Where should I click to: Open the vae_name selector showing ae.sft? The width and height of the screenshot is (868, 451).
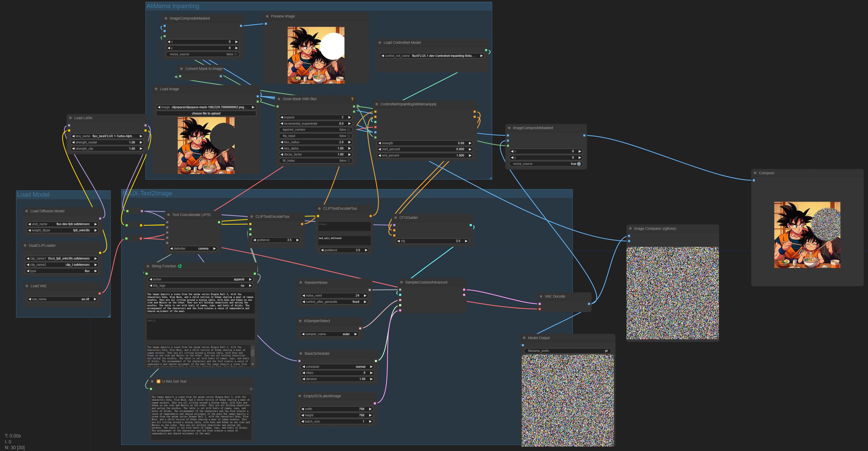click(x=62, y=299)
